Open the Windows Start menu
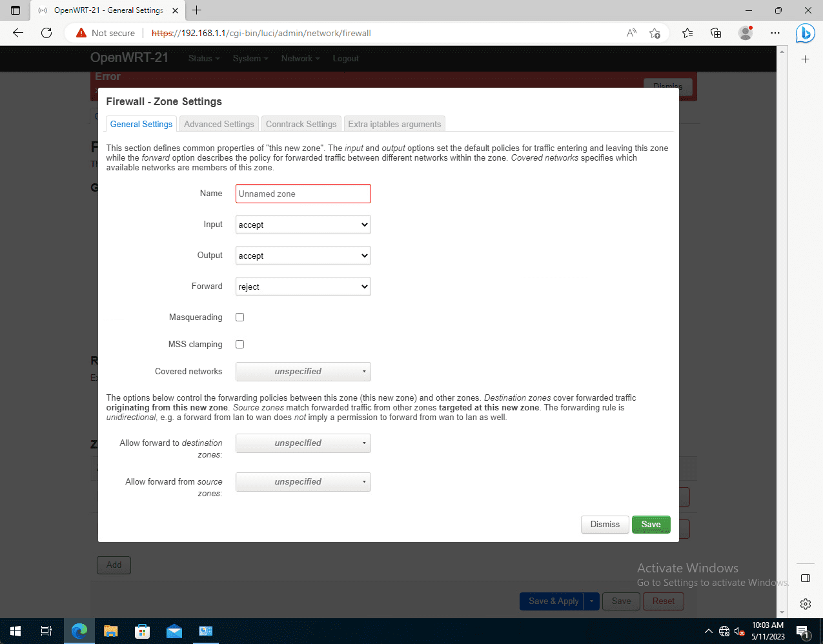The height and width of the screenshot is (644, 823). point(15,631)
